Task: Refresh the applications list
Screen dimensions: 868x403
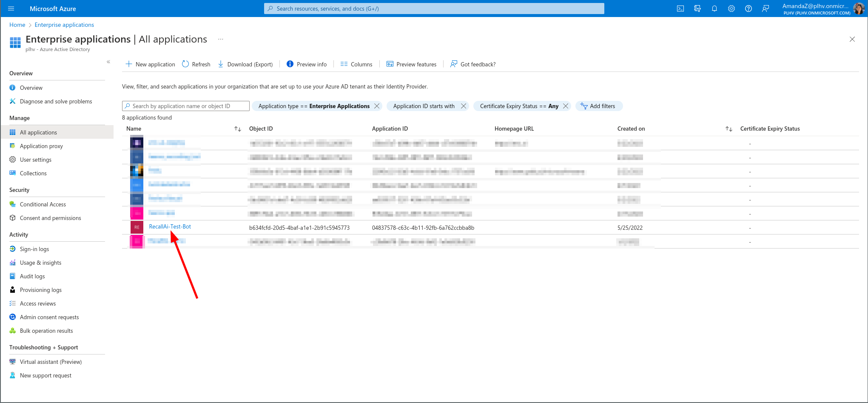Action: (x=196, y=64)
